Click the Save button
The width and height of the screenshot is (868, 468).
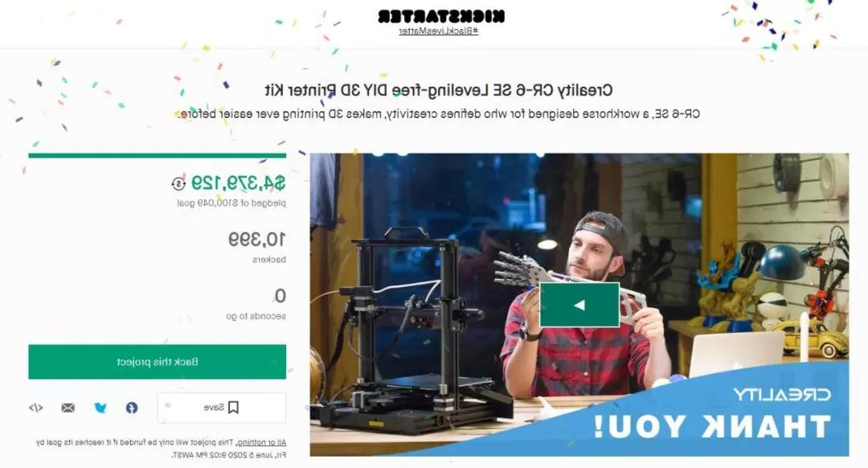tap(222, 408)
